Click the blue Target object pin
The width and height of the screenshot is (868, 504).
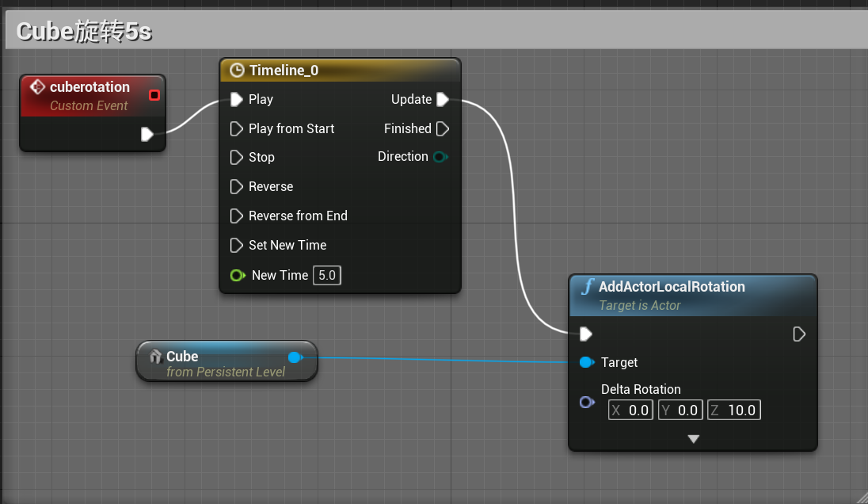[x=587, y=362]
